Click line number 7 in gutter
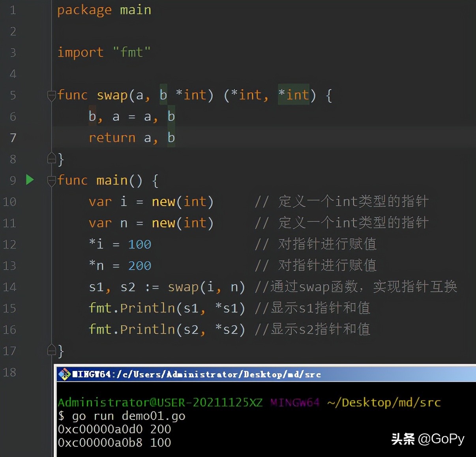The height and width of the screenshot is (457, 476). click(x=13, y=138)
